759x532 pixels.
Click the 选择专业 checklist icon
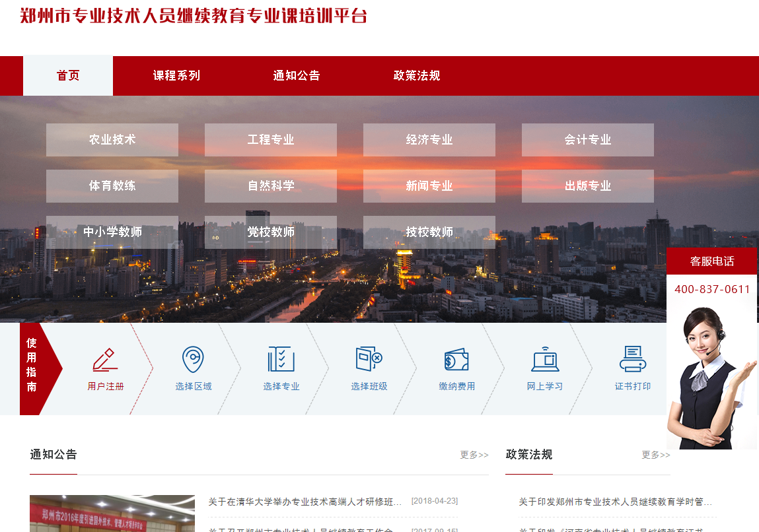click(x=281, y=360)
